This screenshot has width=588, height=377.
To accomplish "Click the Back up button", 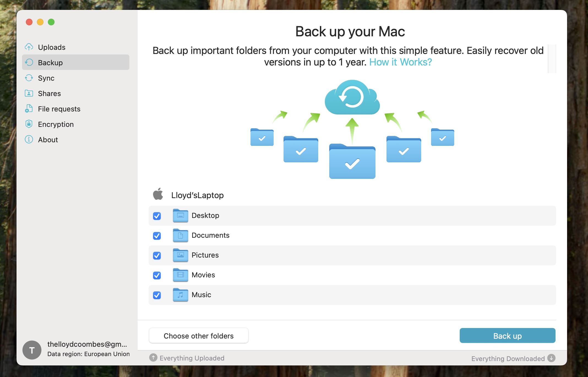I will pos(507,336).
